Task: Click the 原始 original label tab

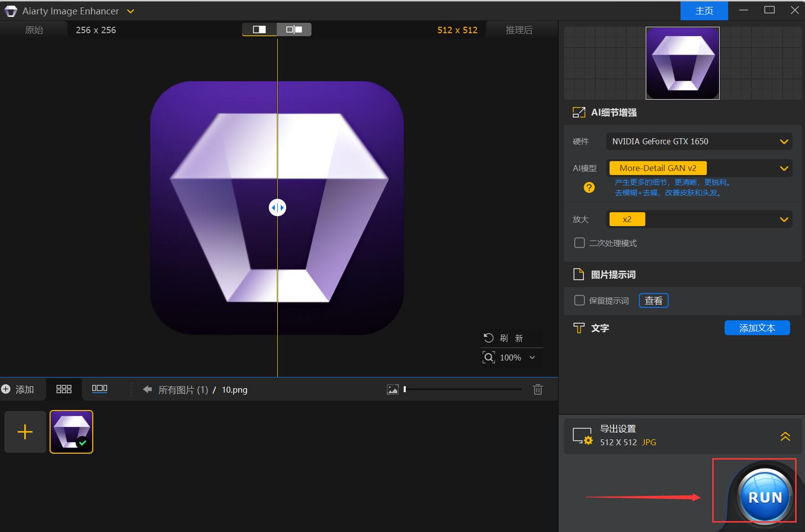Action: (x=34, y=30)
